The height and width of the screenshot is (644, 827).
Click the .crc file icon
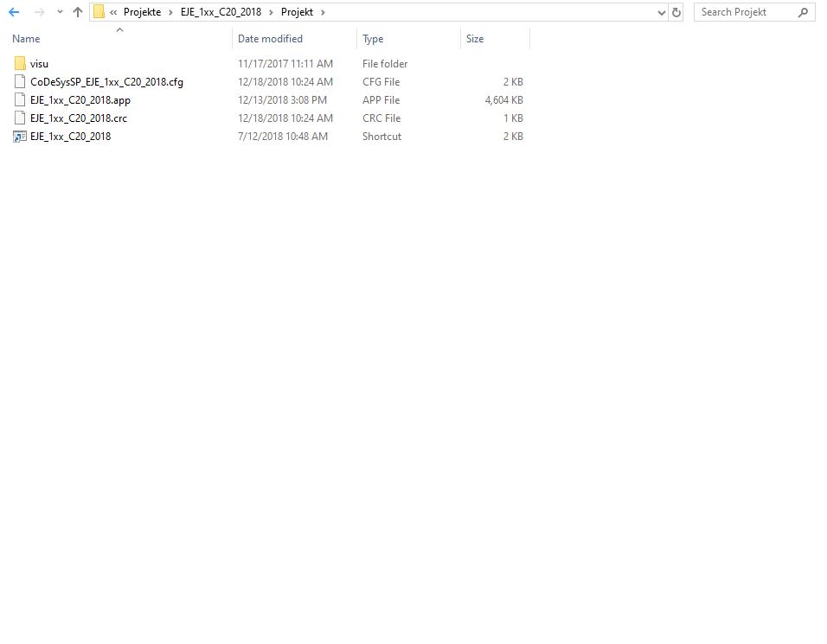point(20,118)
